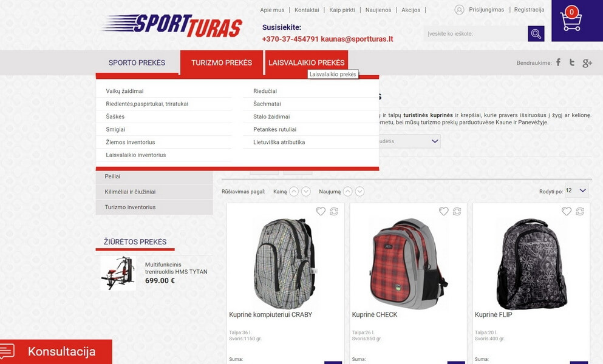Open the SPORTO PREKĖS menu tab
603x364 pixels.
[137, 62]
